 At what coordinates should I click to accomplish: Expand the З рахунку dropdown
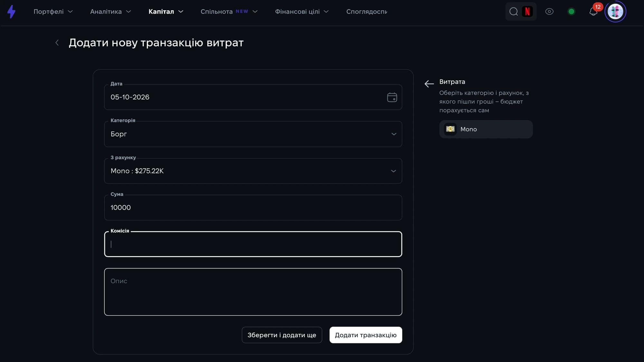point(253,171)
